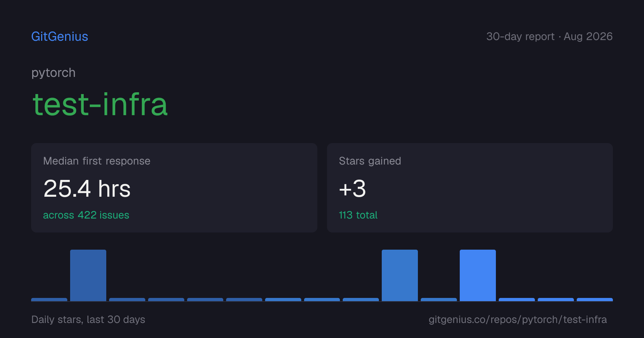The width and height of the screenshot is (644, 338).
Task: Click the short bar between the two rightmost tall bars
Action: (x=439, y=299)
